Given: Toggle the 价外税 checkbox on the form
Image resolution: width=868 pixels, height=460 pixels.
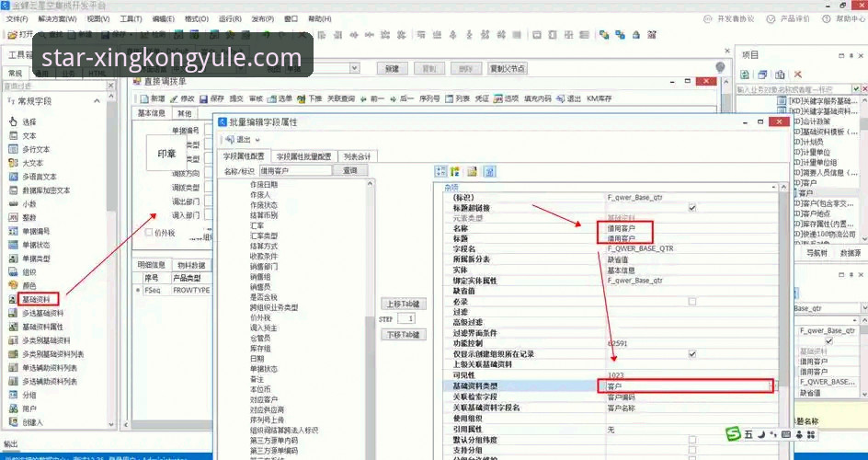Looking at the screenshot, I should [x=148, y=233].
